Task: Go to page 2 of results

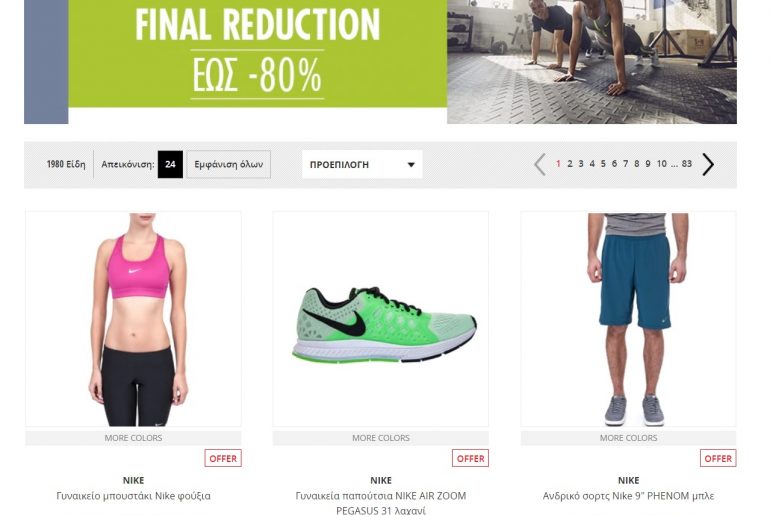Action: 570,163
